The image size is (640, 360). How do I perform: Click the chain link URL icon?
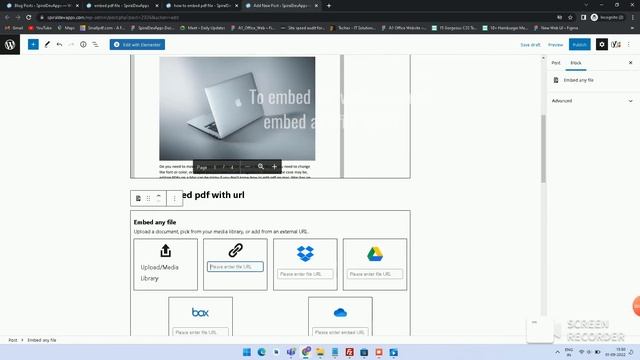point(236,250)
